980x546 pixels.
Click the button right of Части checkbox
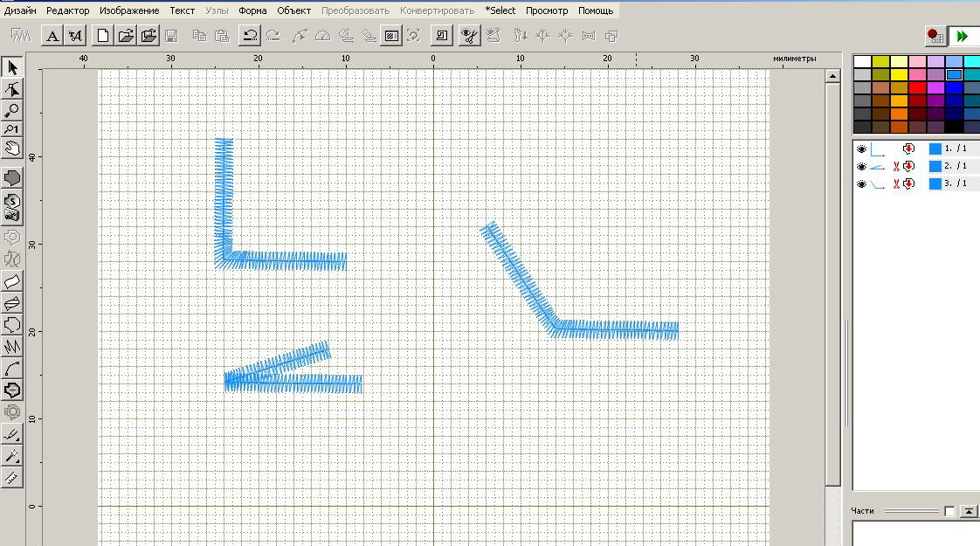tap(969, 511)
